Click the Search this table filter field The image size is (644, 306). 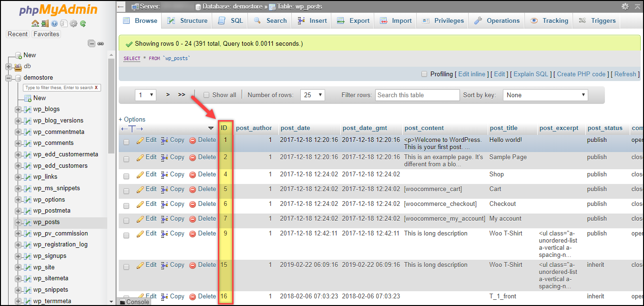click(x=417, y=95)
